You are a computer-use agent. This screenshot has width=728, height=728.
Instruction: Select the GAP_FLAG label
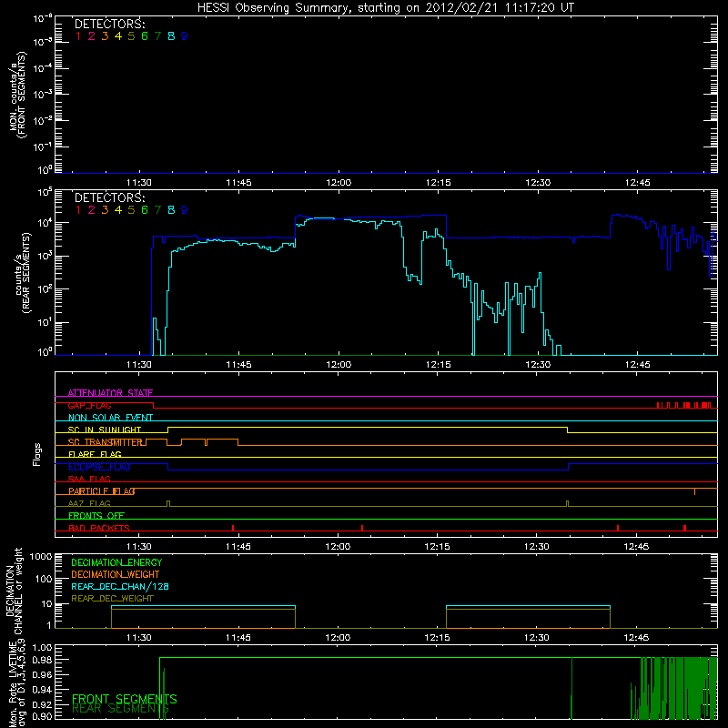(89, 405)
